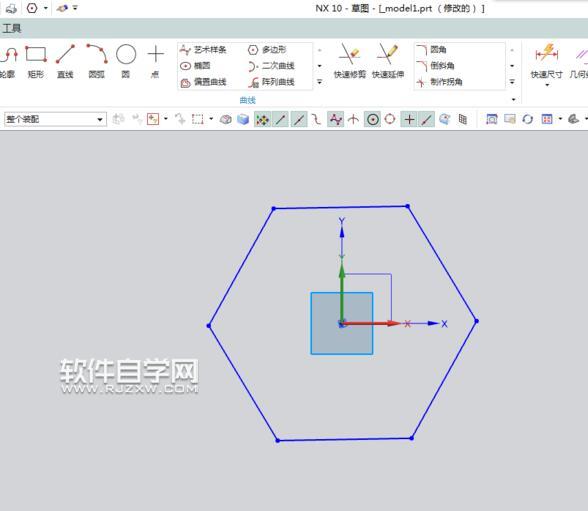Expand the Rapid Dimension dropdown arrow
Screen dimensions: 588x511
(x=547, y=85)
